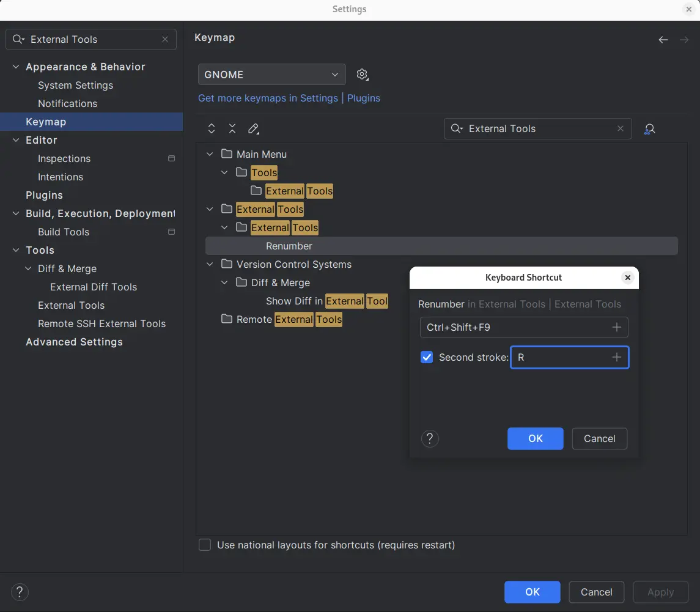Click the Expand All icon in keymap toolbar

tap(212, 128)
